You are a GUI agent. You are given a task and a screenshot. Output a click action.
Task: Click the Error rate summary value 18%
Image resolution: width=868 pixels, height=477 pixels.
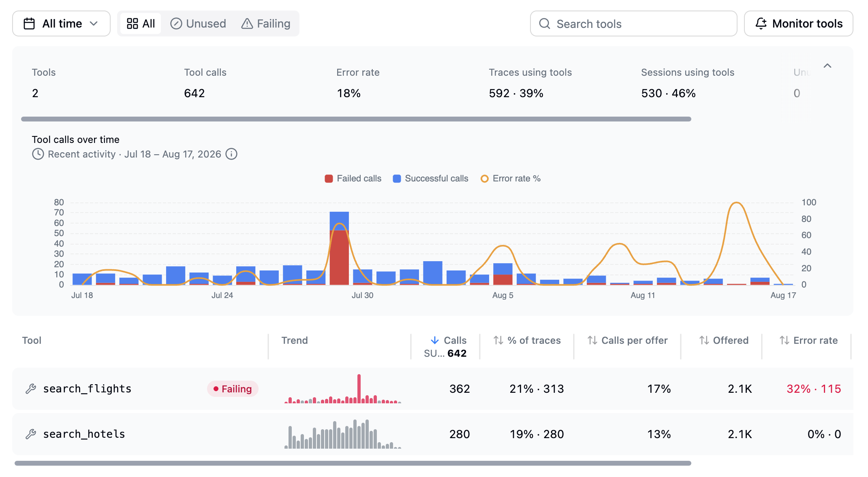click(349, 93)
